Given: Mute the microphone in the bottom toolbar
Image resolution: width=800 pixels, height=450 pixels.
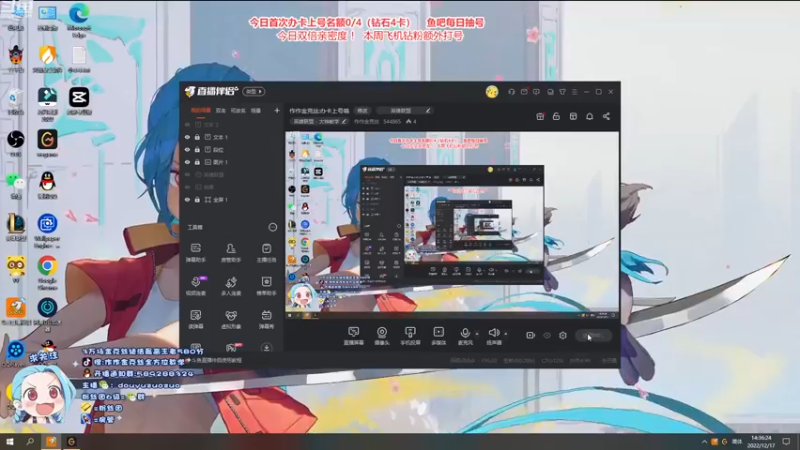Looking at the screenshot, I should pos(465,336).
